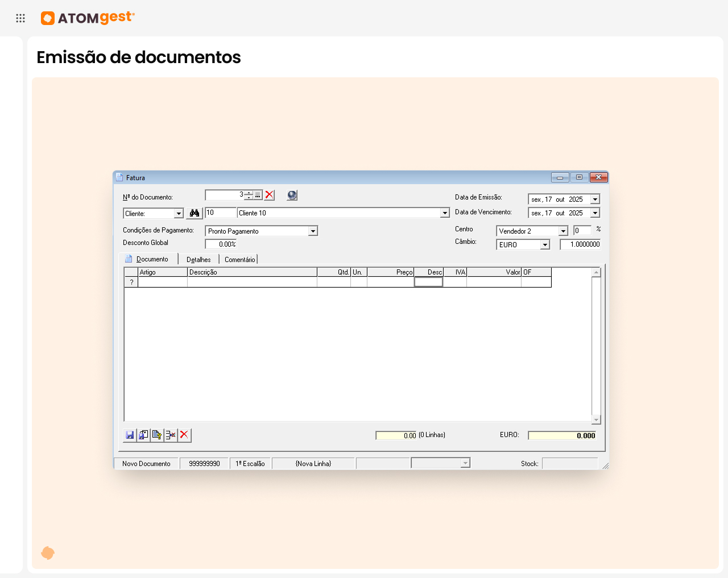Click the ellipsis button beside document number
Screen dimensions: 728x578
(258, 195)
